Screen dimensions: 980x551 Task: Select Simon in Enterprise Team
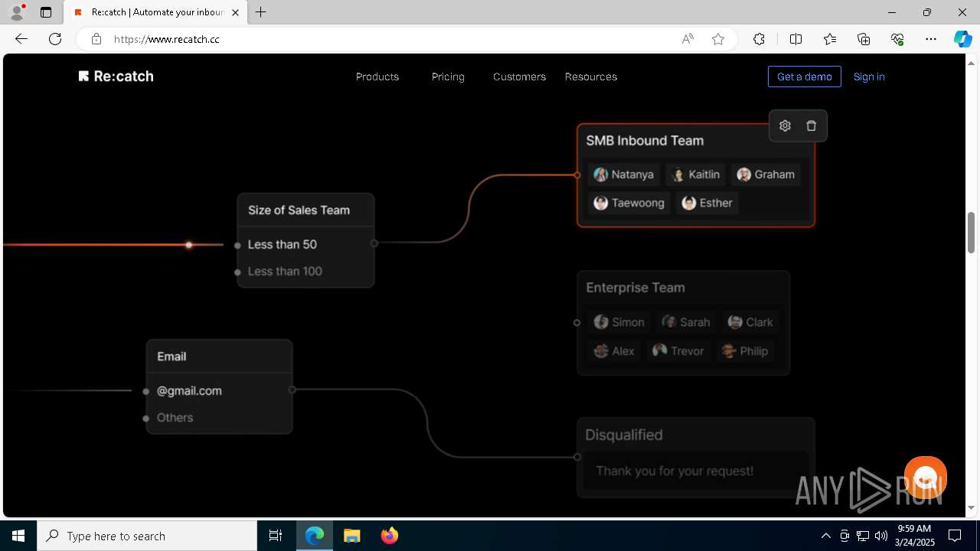pyautogui.click(x=619, y=322)
